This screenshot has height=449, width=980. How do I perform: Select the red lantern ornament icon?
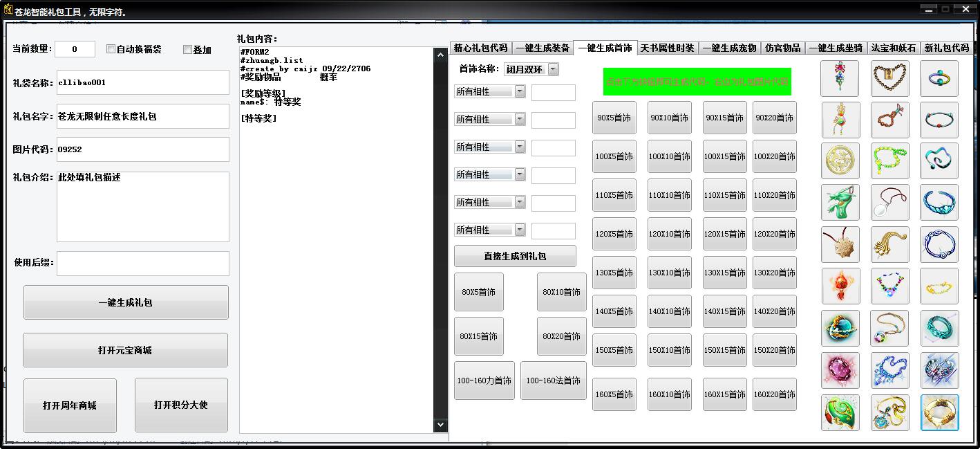(x=840, y=286)
